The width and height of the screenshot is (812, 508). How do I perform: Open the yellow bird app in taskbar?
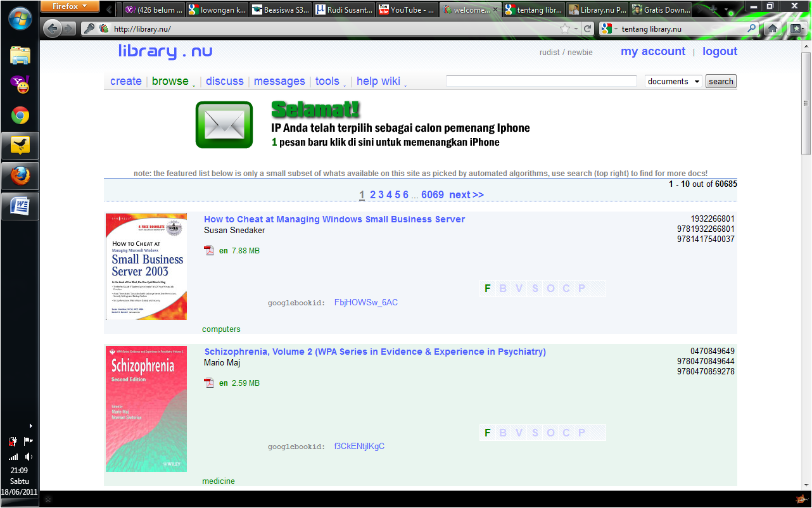coord(20,146)
